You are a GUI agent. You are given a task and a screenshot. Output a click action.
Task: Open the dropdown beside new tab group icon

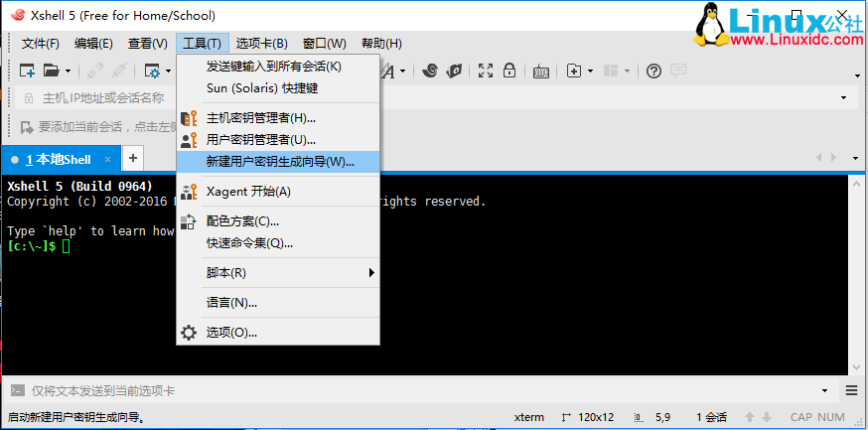coord(590,71)
